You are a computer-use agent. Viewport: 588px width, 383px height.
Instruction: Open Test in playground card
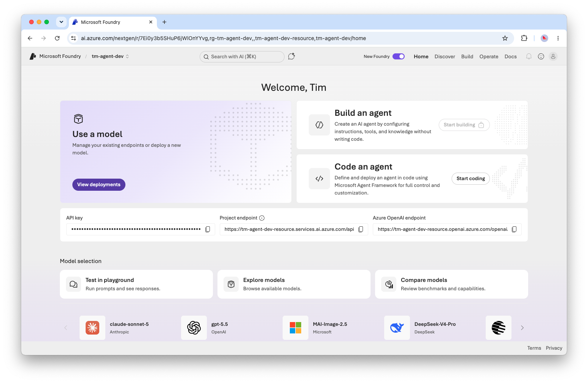click(x=136, y=284)
